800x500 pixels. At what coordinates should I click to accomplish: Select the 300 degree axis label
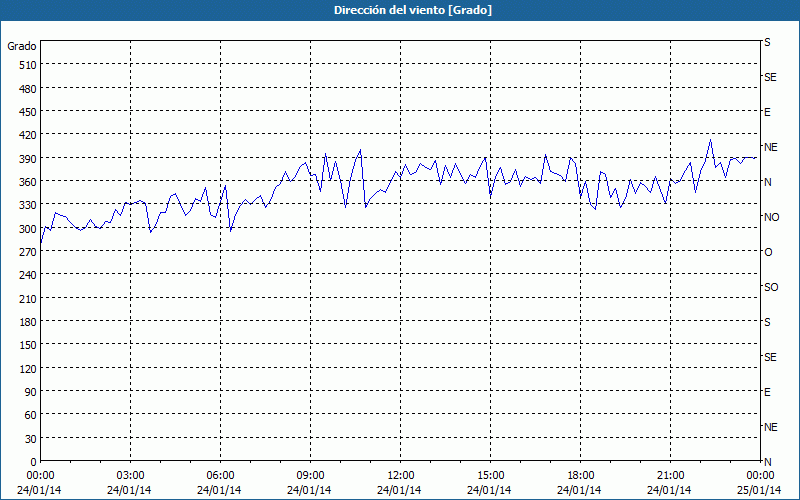(x=28, y=229)
